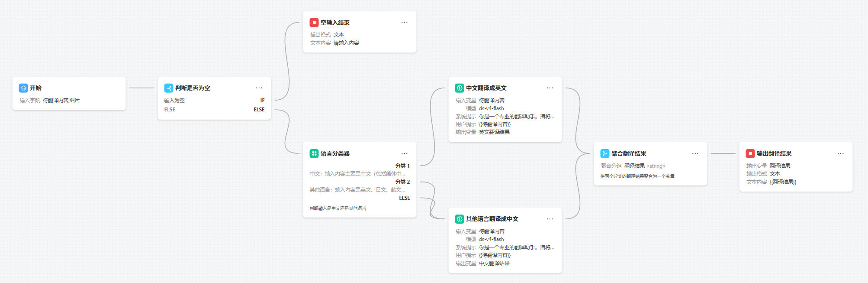Select the 中文翻译成英文 node title
Image resolution: width=868 pixels, height=283 pixels.
coord(486,88)
